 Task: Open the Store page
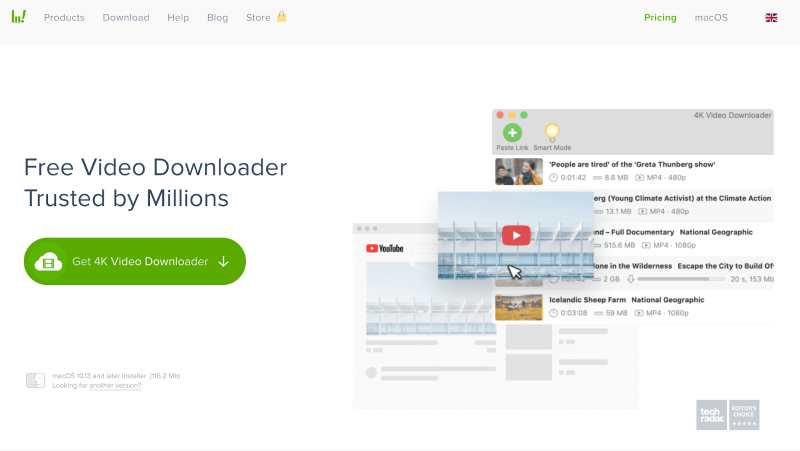[258, 17]
